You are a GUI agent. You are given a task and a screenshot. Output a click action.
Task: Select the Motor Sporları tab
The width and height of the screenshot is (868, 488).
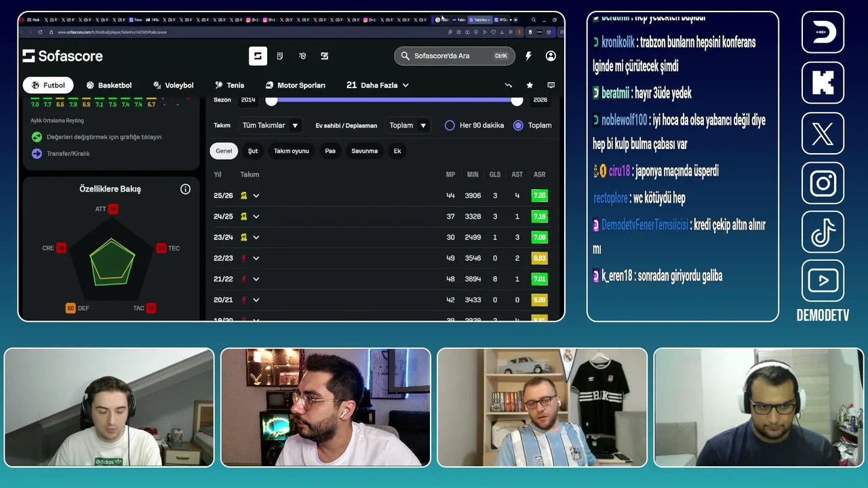(x=296, y=85)
